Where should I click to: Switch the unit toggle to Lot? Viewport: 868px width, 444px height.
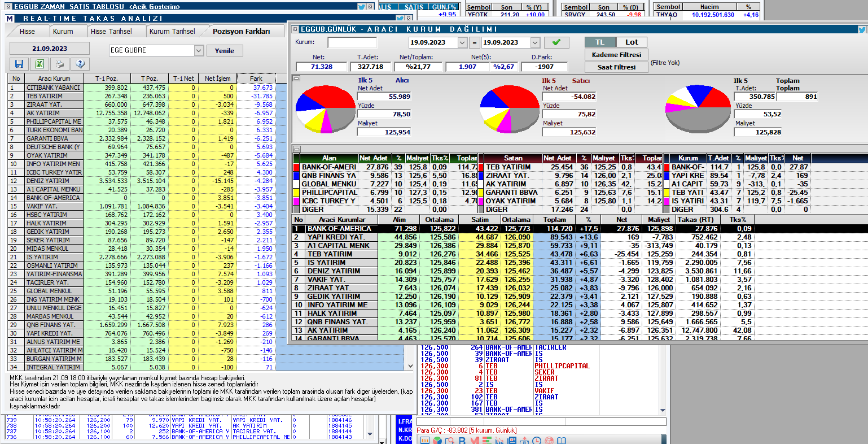(x=632, y=42)
